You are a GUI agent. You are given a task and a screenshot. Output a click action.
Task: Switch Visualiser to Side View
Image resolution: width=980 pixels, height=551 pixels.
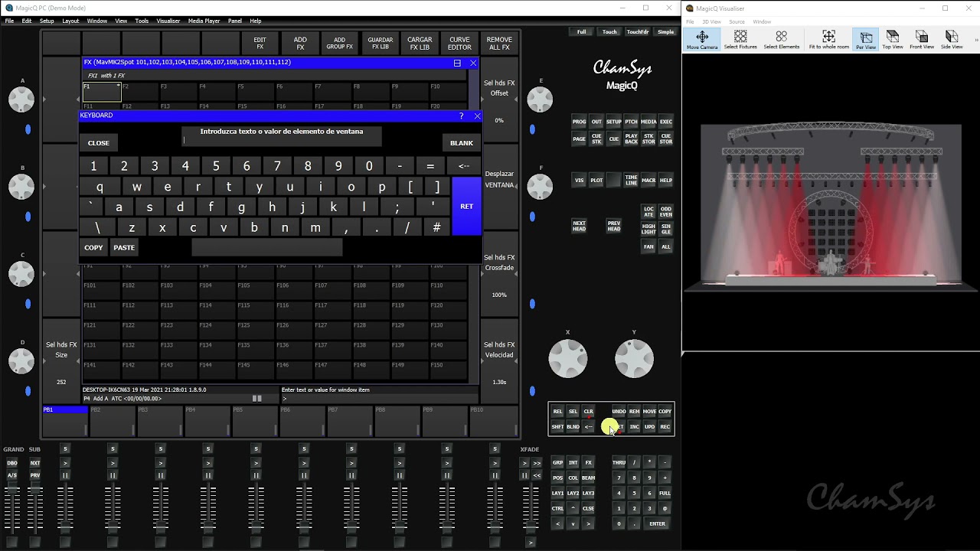(952, 40)
